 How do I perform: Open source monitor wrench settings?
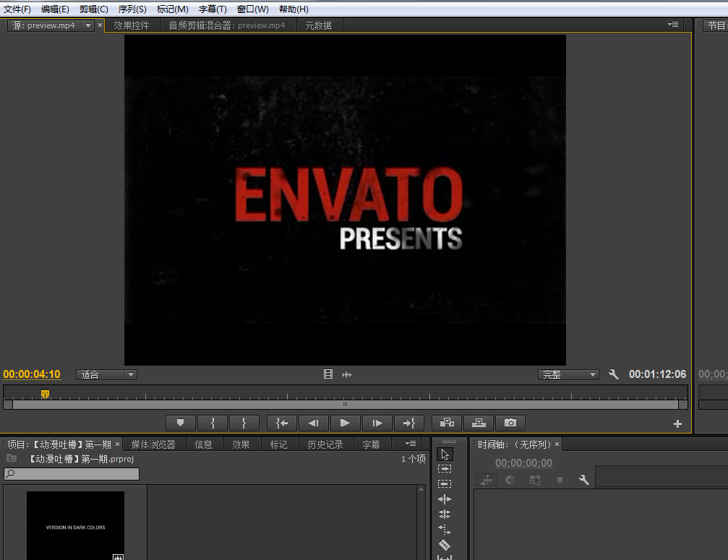point(614,374)
